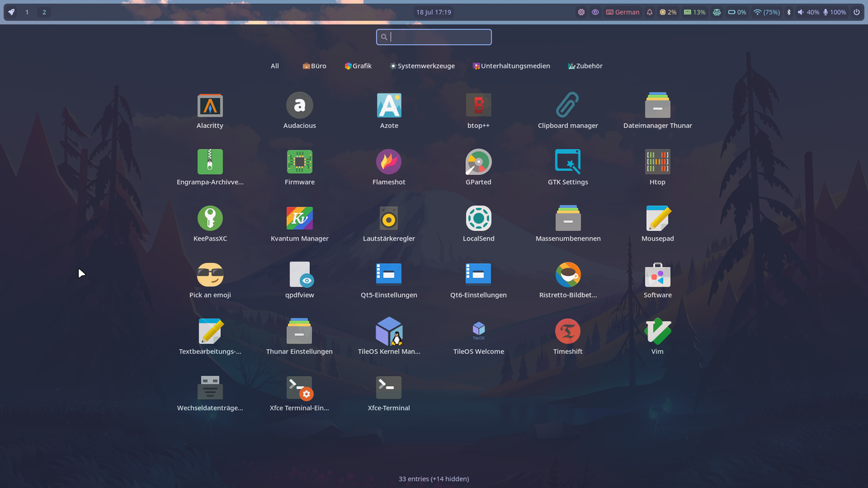868x488 pixels.
Task: Filter by Zubehör category
Action: point(585,66)
